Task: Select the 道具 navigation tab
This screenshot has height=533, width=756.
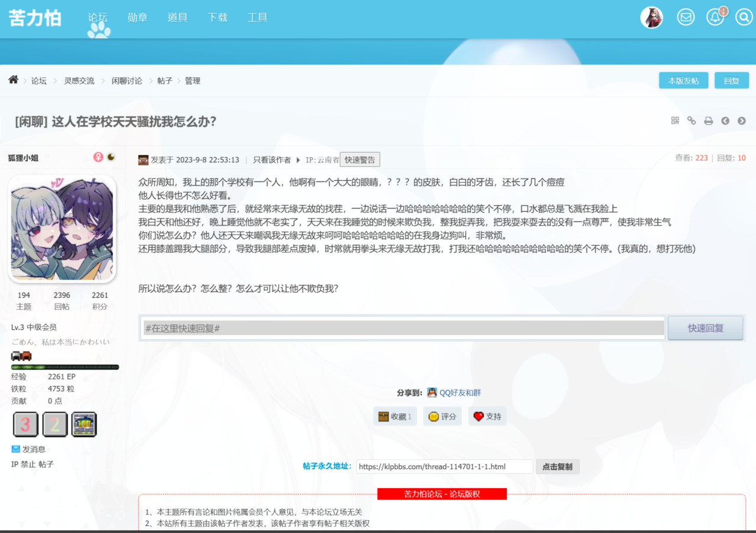Action: pos(178,18)
